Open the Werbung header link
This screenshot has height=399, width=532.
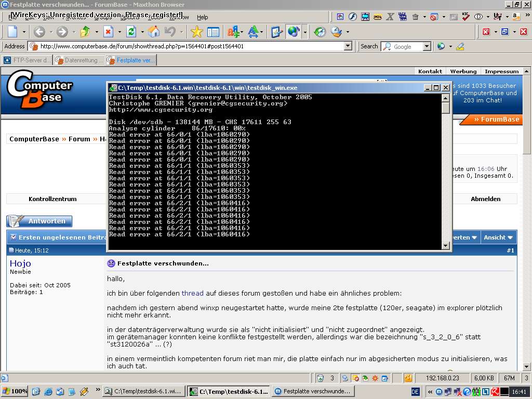tap(463, 71)
